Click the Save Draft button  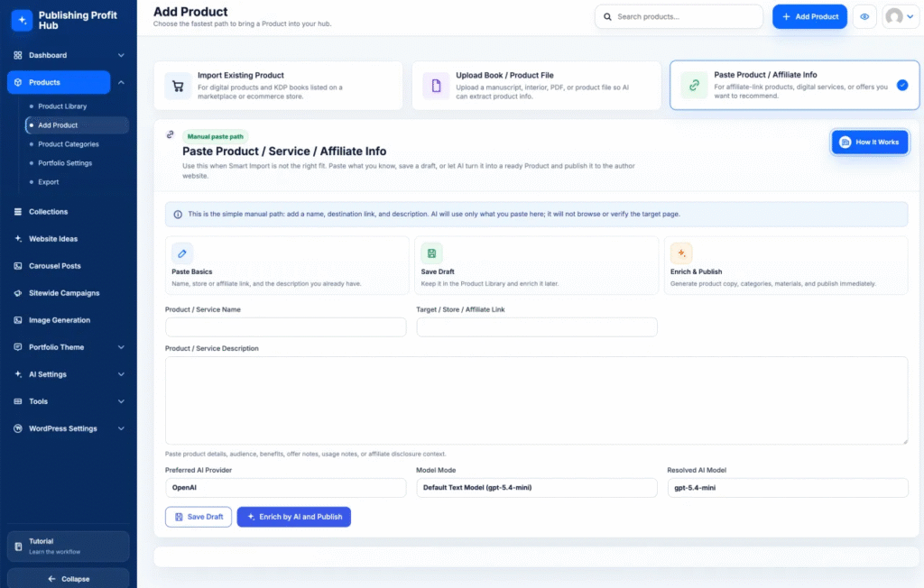(x=199, y=517)
